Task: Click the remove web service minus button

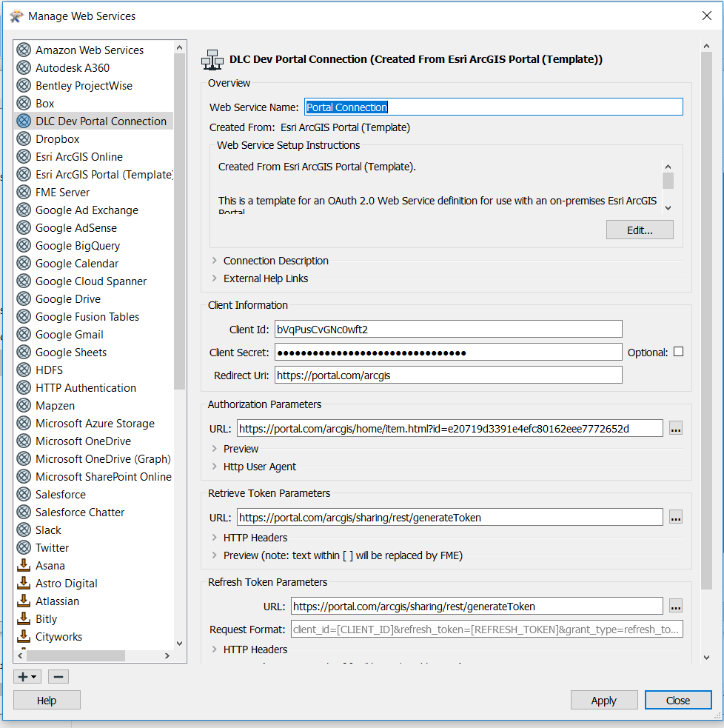Action: (x=58, y=676)
